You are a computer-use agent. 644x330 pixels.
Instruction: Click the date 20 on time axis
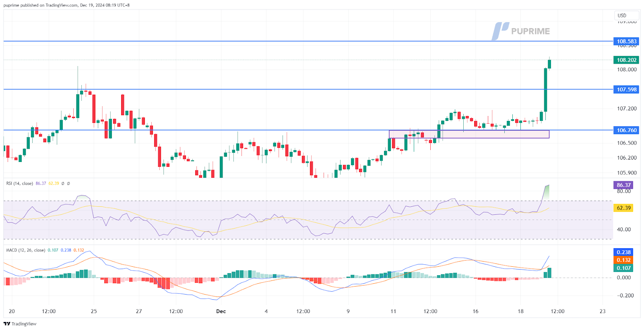click(x=12, y=311)
